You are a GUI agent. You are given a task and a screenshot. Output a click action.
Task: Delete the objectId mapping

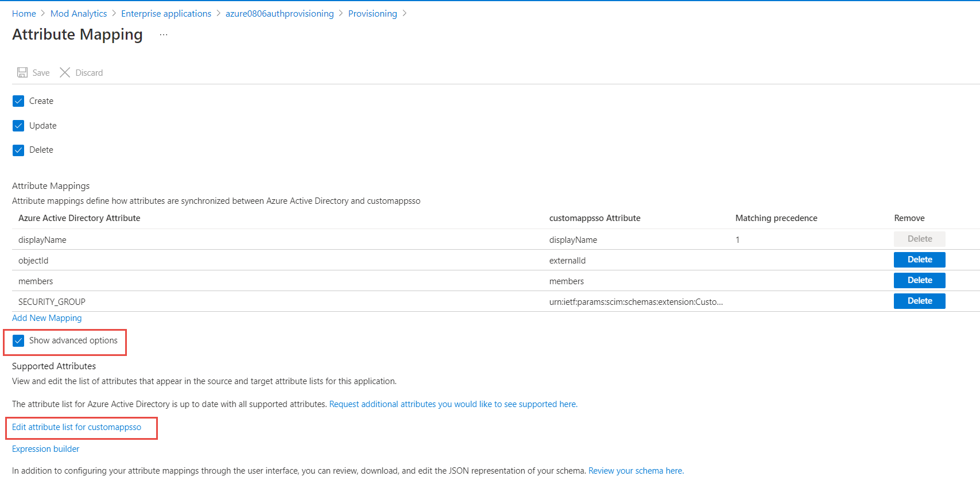pyautogui.click(x=919, y=260)
